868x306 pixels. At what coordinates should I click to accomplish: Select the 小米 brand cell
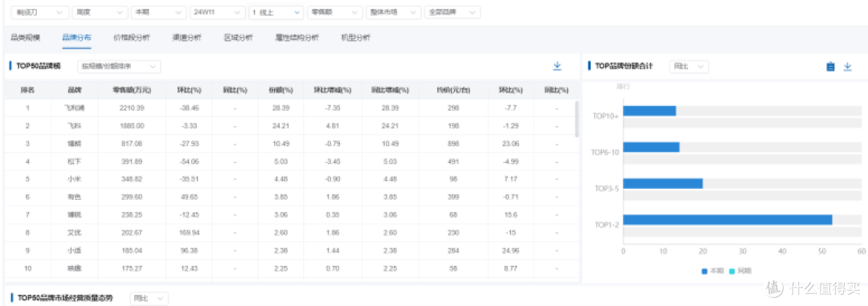point(74,179)
